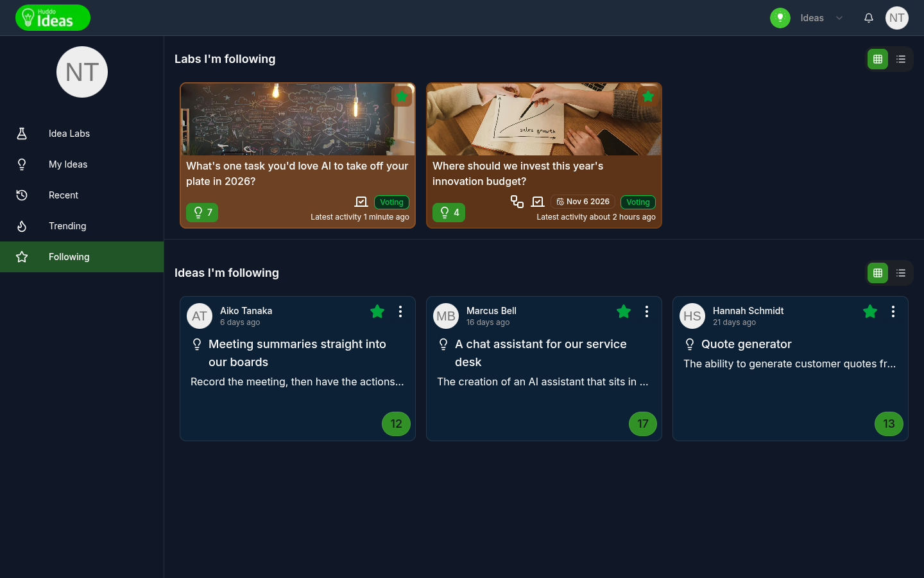Click Hannah Schmidt's HS avatar
This screenshot has height=578, width=924.
pyautogui.click(x=692, y=316)
